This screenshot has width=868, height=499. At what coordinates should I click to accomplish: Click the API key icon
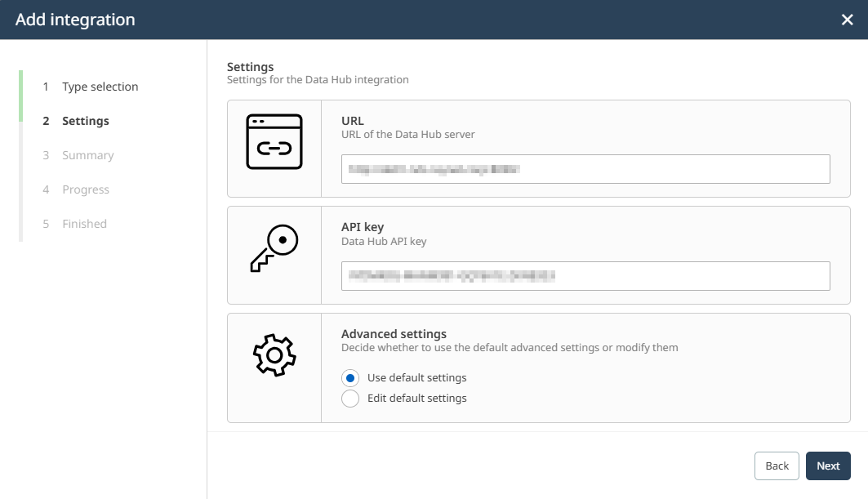tap(274, 248)
